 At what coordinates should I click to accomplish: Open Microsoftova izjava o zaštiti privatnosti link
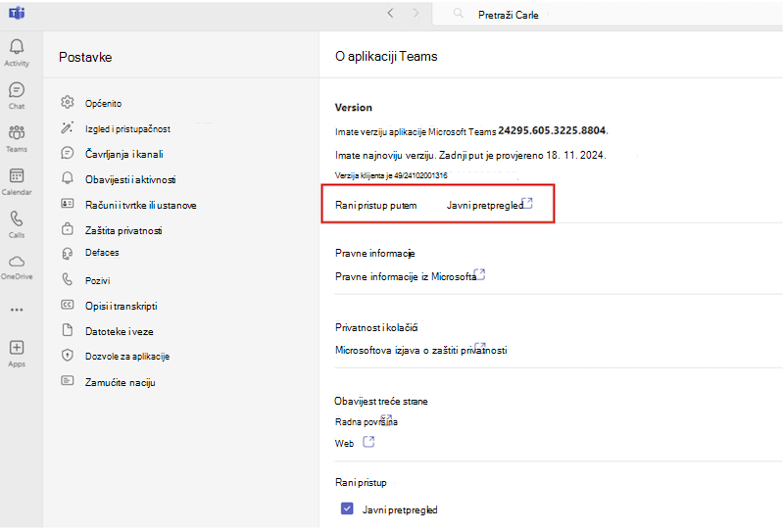[x=421, y=350]
